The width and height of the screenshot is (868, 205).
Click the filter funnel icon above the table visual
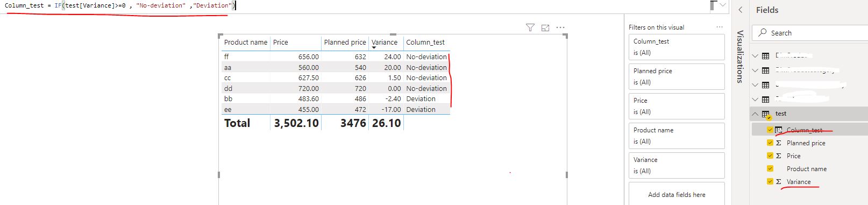(530, 27)
